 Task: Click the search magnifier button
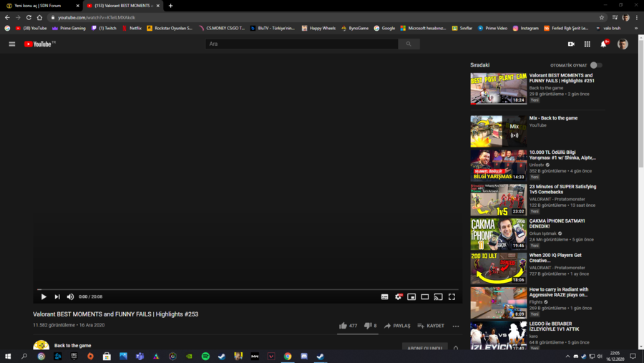click(409, 44)
